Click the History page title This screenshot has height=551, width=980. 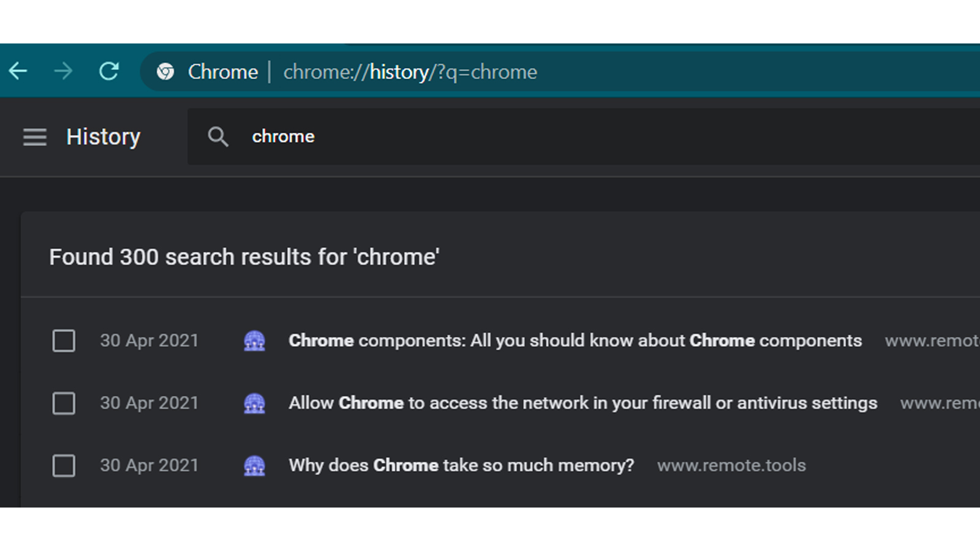pyautogui.click(x=104, y=137)
